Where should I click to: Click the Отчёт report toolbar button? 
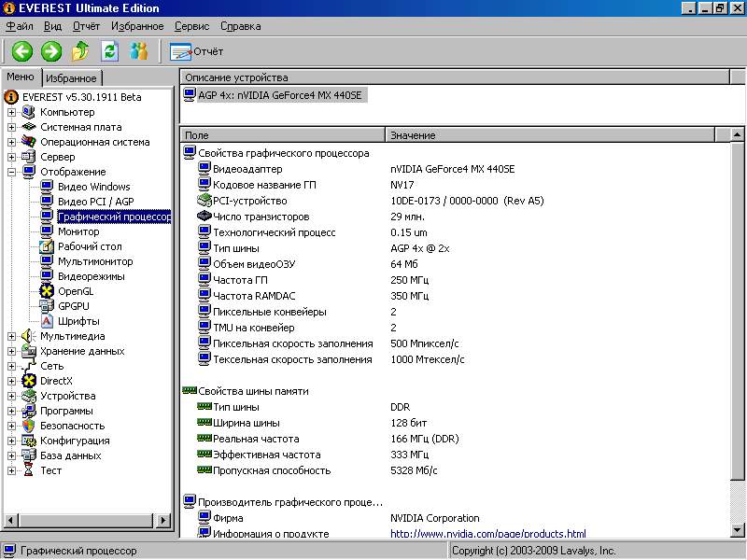pyautogui.click(x=197, y=51)
